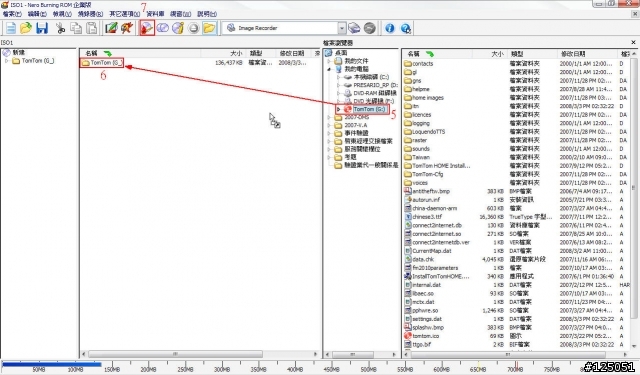The width and height of the screenshot is (640, 375).
Task: Open compilation properties with the green pencil icon
Action: click(x=111, y=28)
